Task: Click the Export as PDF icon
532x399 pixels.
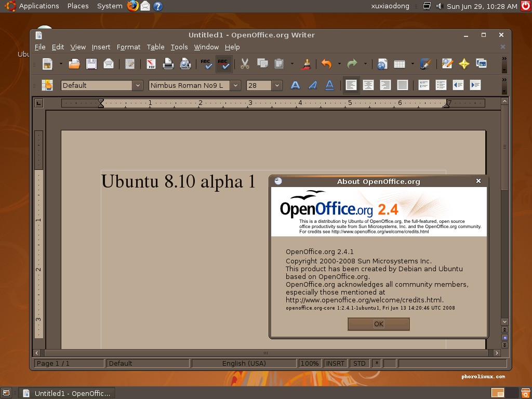Action: click(x=151, y=64)
